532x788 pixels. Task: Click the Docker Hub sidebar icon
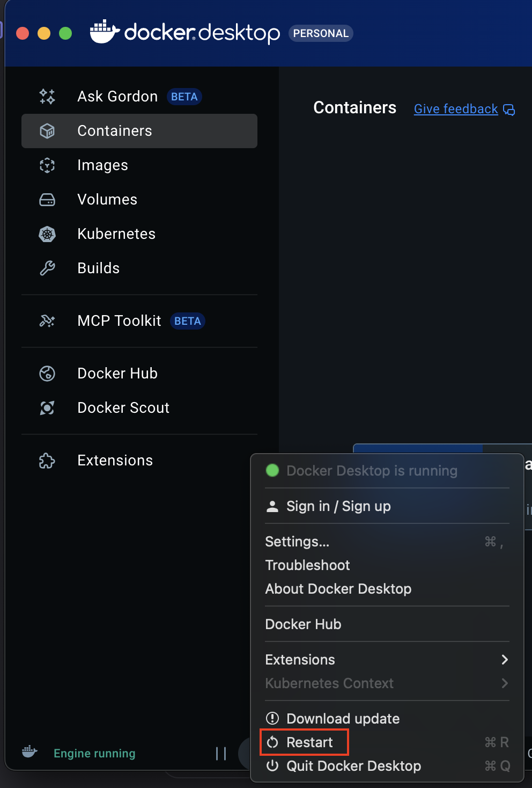tap(47, 374)
